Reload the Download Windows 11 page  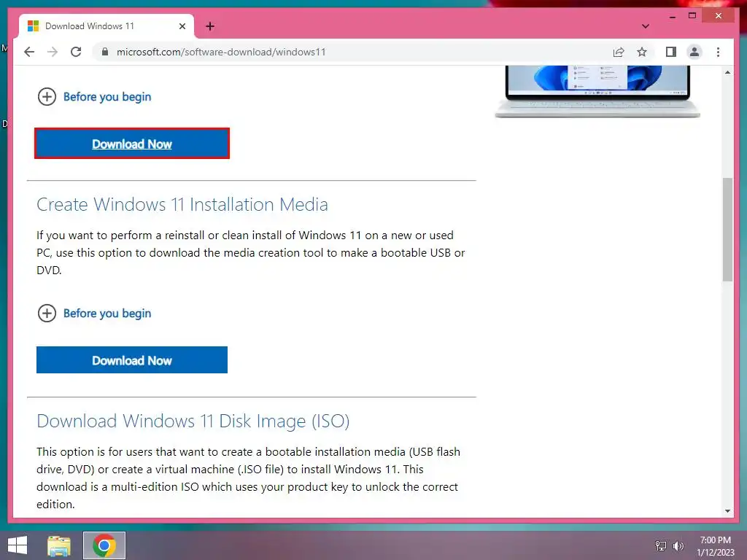tap(76, 52)
